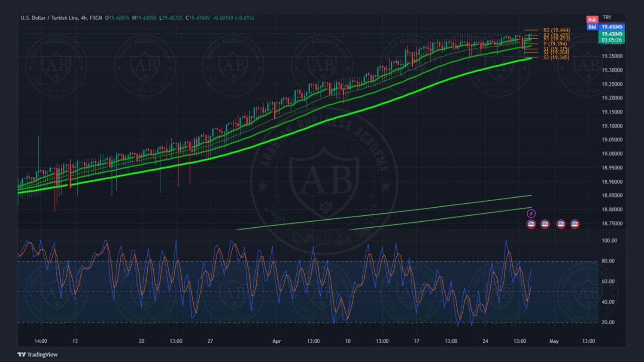Click 18.85000 on the price axis
The image size is (644, 362).
612,196
